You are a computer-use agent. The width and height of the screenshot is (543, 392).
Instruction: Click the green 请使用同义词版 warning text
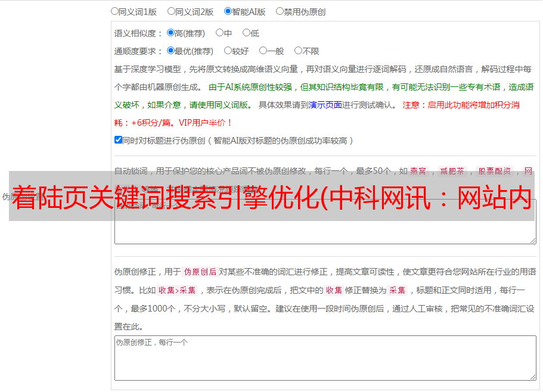(221, 105)
